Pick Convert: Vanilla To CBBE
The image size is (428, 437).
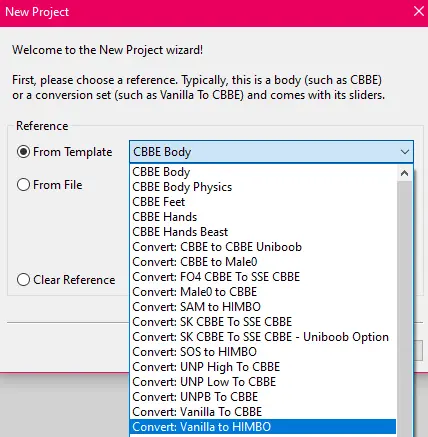263,412
